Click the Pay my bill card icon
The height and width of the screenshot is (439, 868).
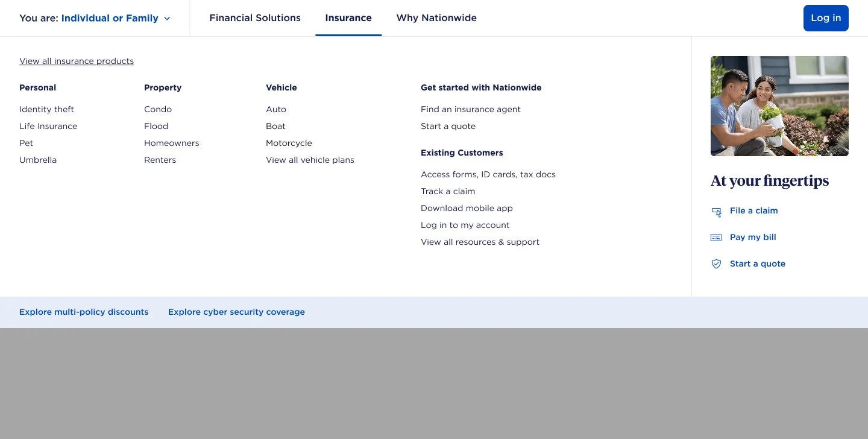click(716, 238)
